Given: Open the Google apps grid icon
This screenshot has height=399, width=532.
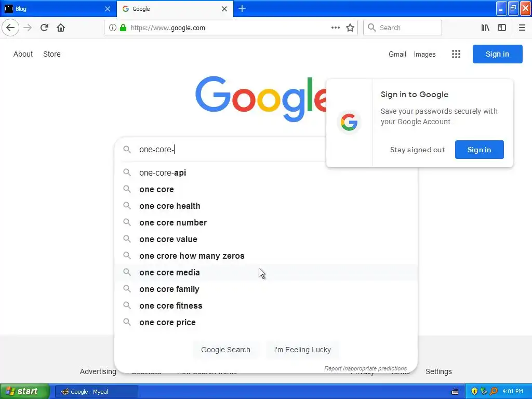Looking at the screenshot, I should pyautogui.click(x=456, y=54).
